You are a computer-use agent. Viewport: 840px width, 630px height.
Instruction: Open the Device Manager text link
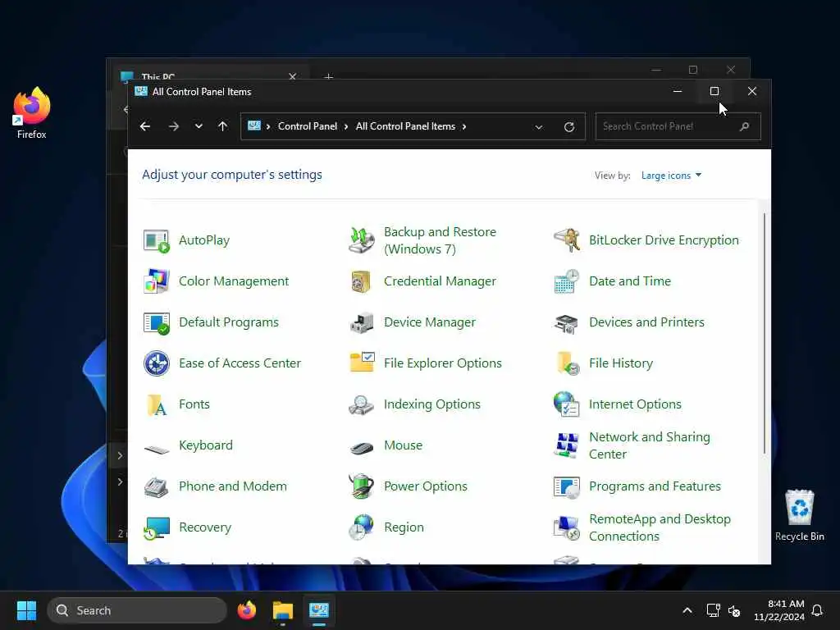coord(430,322)
